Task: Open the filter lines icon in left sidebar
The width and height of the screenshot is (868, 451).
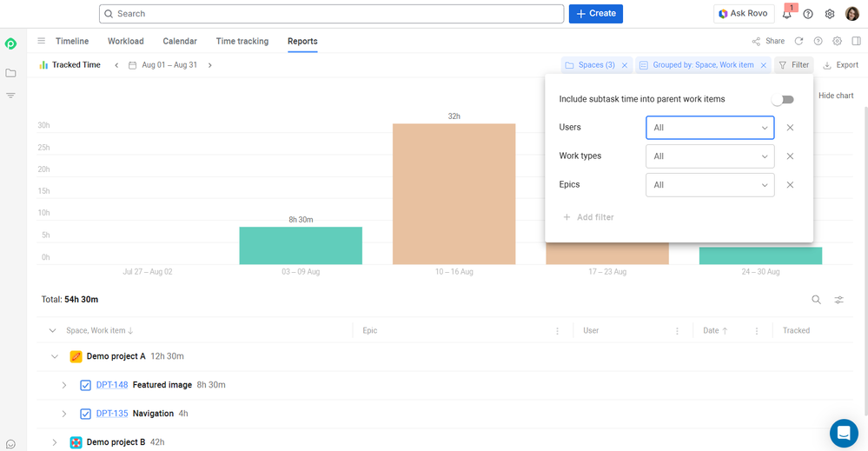Action: click(x=10, y=96)
